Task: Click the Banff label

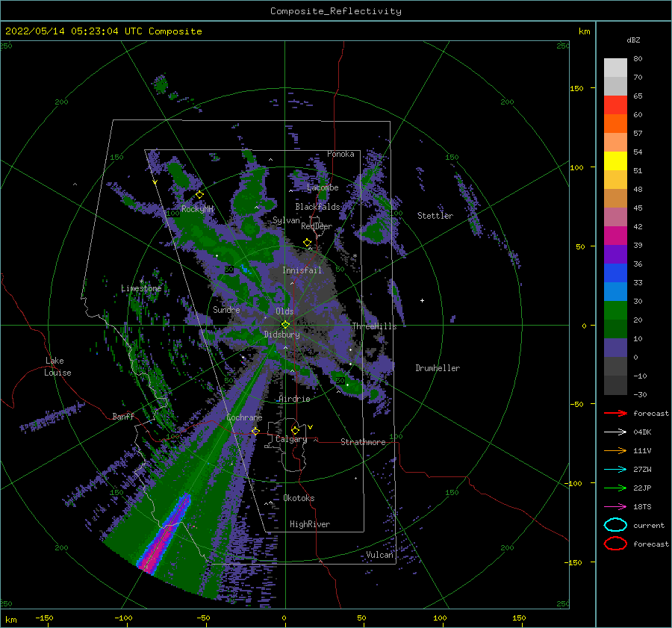Action: (123, 417)
